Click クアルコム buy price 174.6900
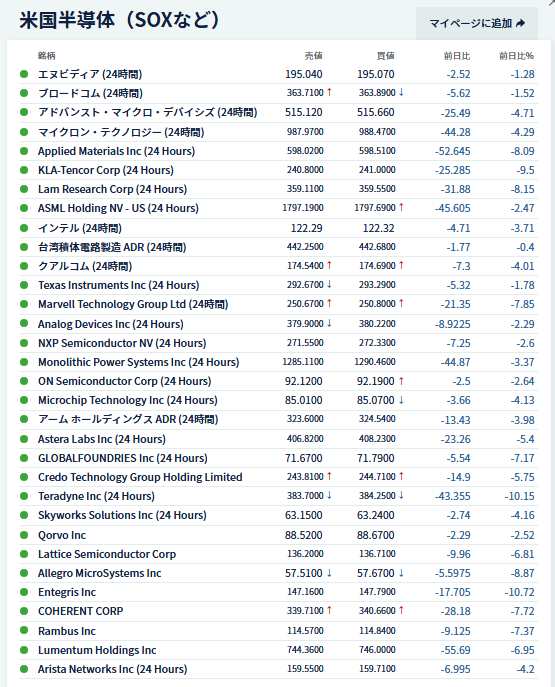Image resolution: width=555 pixels, height=687 pixels. click(377, 266)
